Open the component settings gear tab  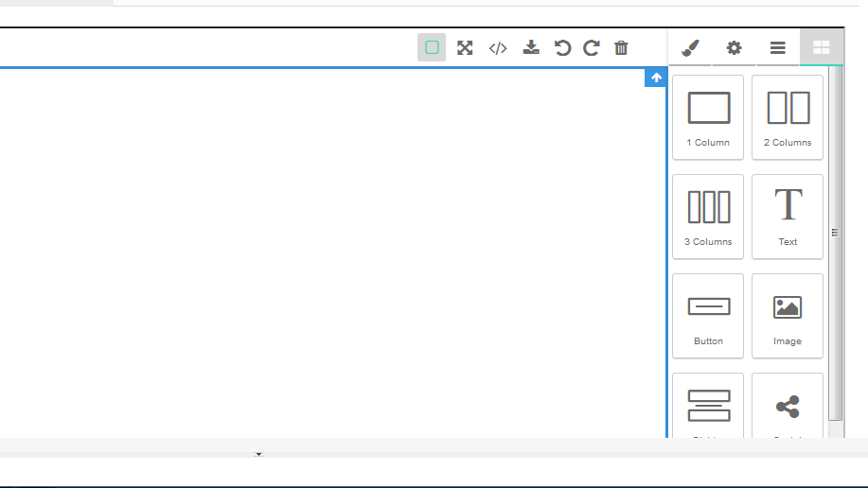pyautogui.click(x=734, y=48)
